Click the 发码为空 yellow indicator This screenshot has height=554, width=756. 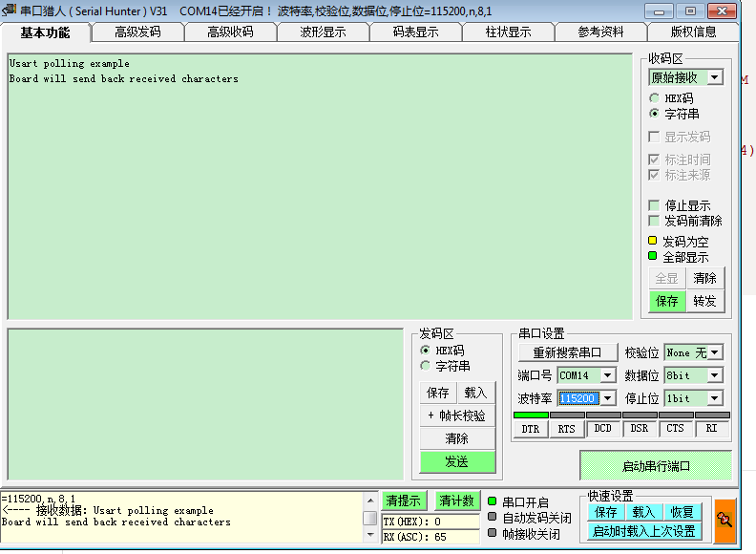[652, 241]
